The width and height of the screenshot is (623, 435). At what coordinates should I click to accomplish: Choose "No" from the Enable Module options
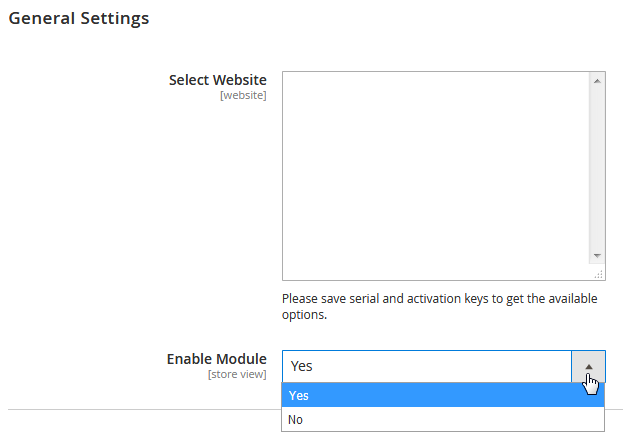click(x=443, y=420)
